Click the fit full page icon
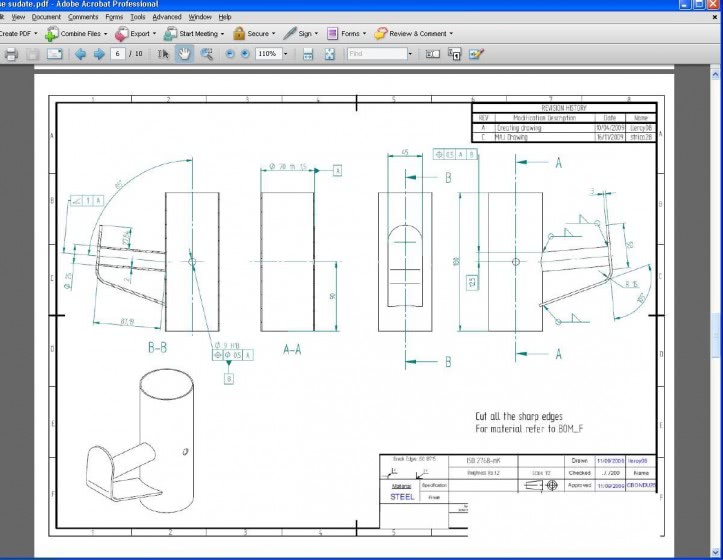The image size is (723, 560). (330, 54)
